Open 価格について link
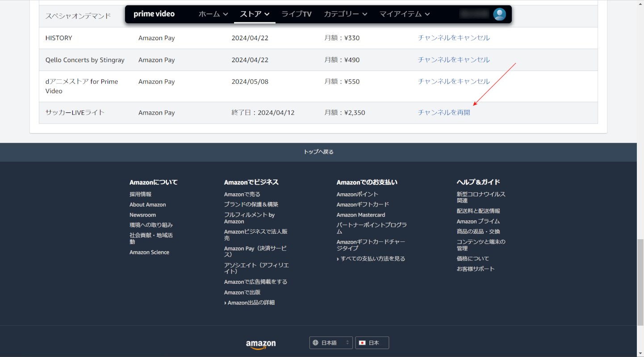 [x=473, y=259]
